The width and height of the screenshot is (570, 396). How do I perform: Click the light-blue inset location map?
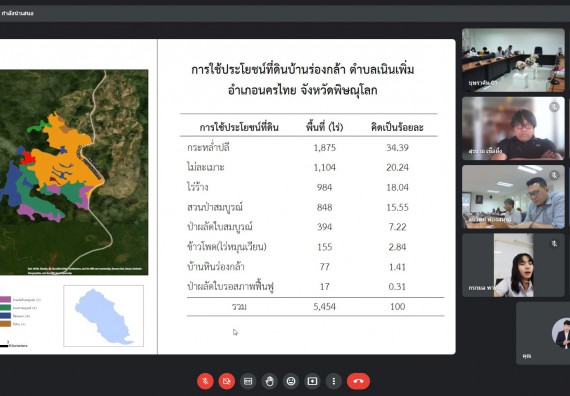point(104,316)
